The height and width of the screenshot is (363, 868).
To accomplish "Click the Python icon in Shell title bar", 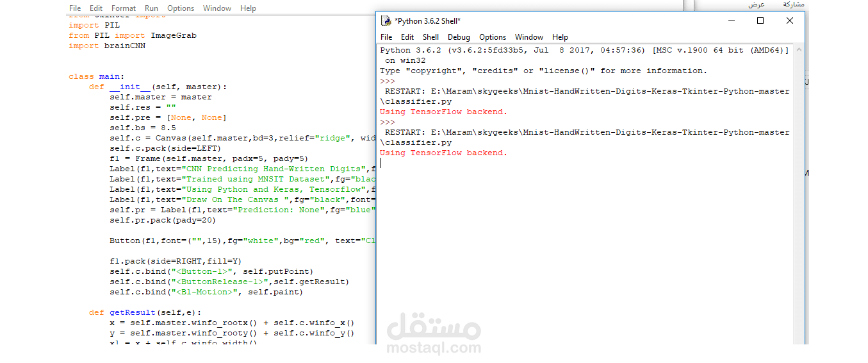I will coord(386,21).
